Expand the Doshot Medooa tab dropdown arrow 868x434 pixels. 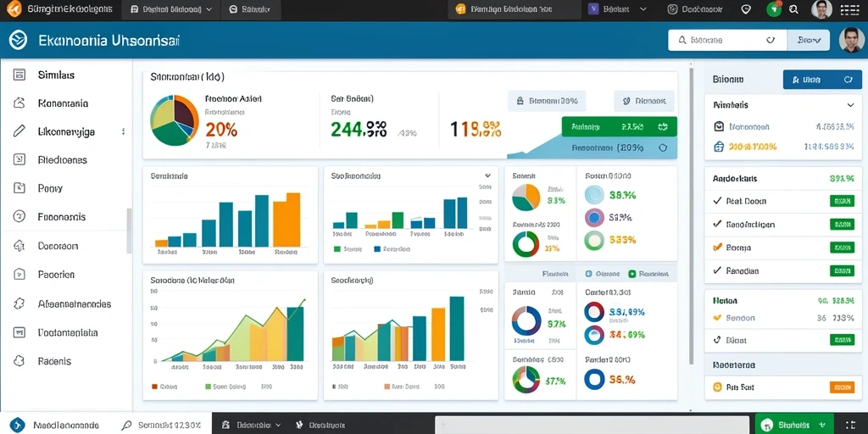[209, 8]
